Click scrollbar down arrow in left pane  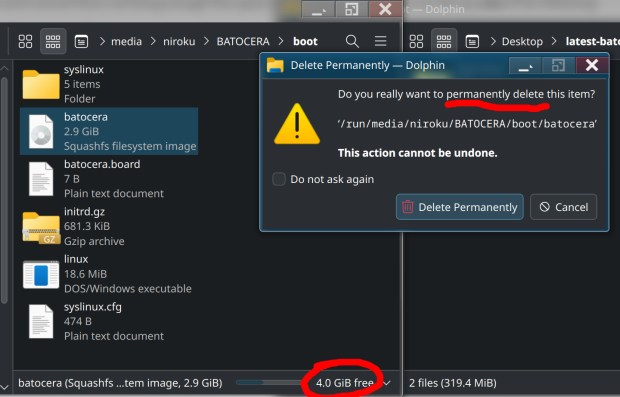click(x=4, y=387)
